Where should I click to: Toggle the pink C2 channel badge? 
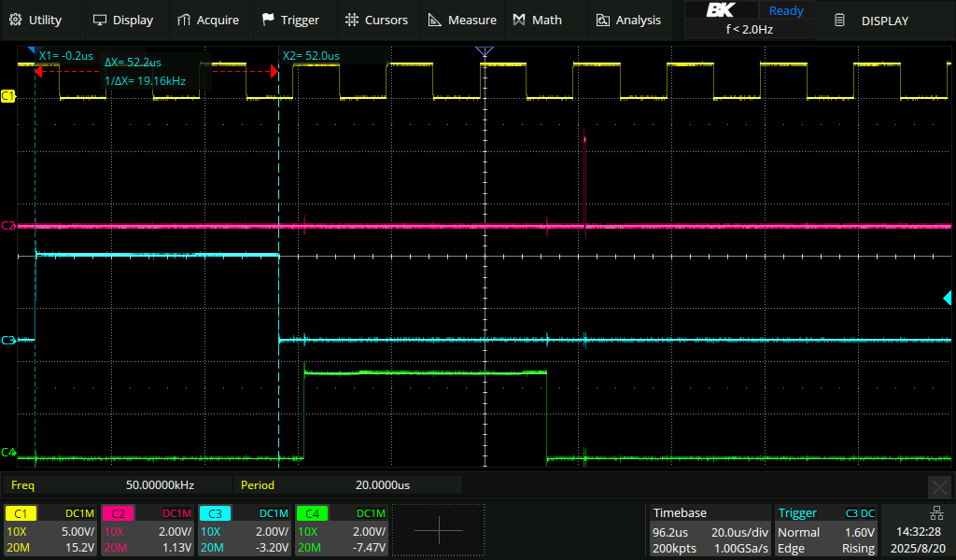[118, 513]
